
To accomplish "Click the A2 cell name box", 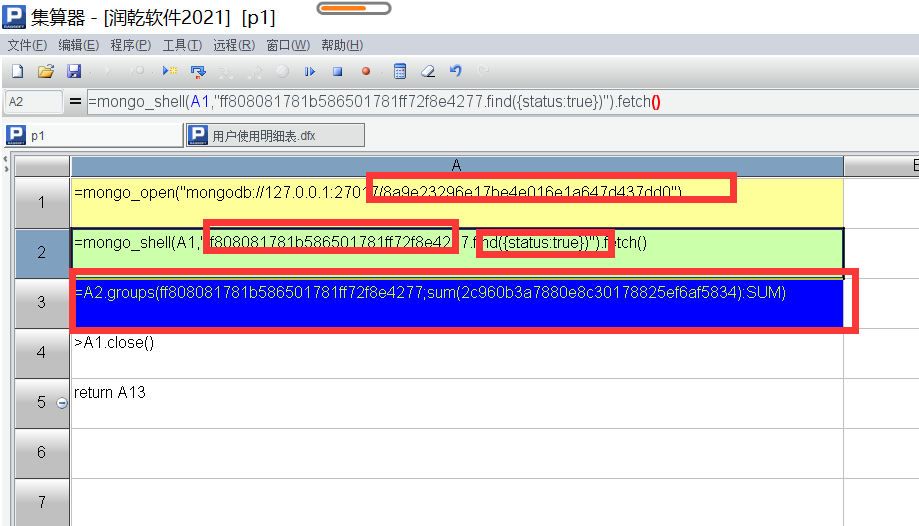I will coord(33,101).
